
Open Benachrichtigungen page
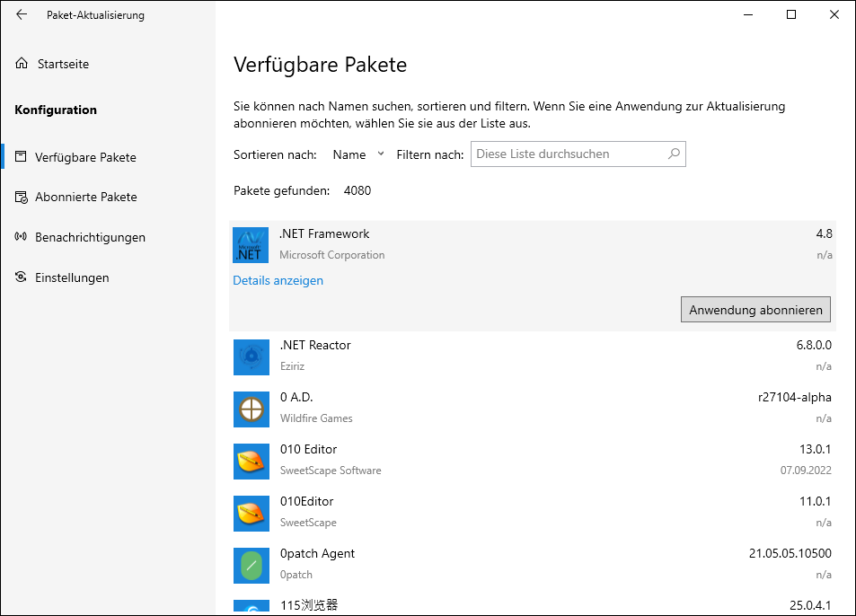[x=90, y=237]
